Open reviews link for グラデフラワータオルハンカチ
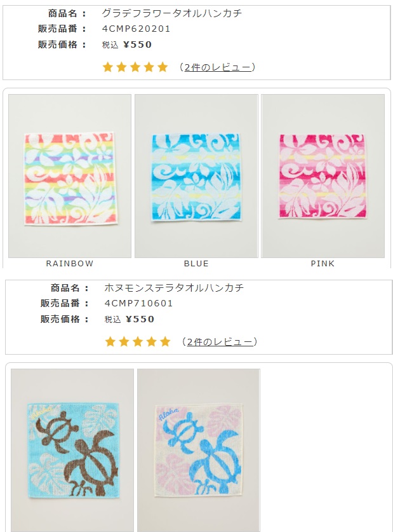This screenshot has width=393, height=532. coord(218,67)
